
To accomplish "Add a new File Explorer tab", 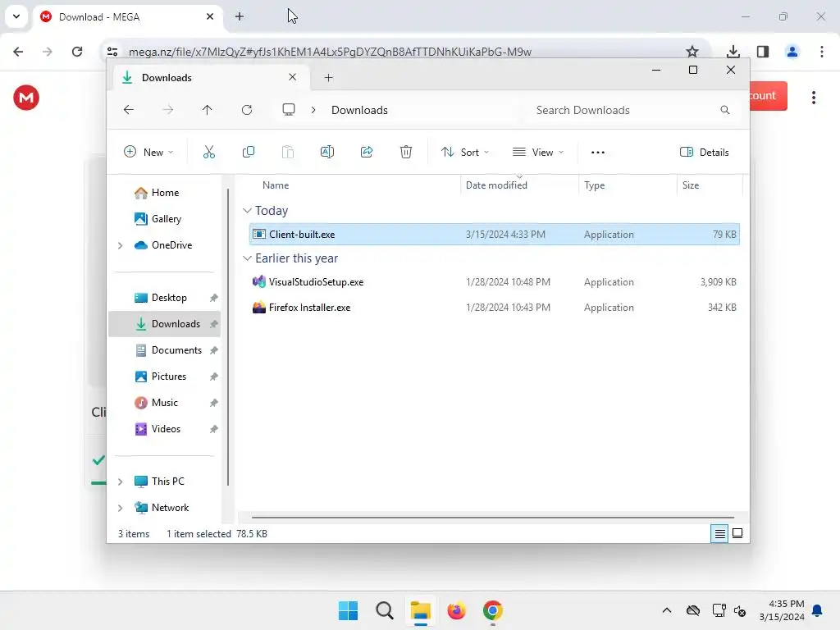I will click(x=329, y=78).
